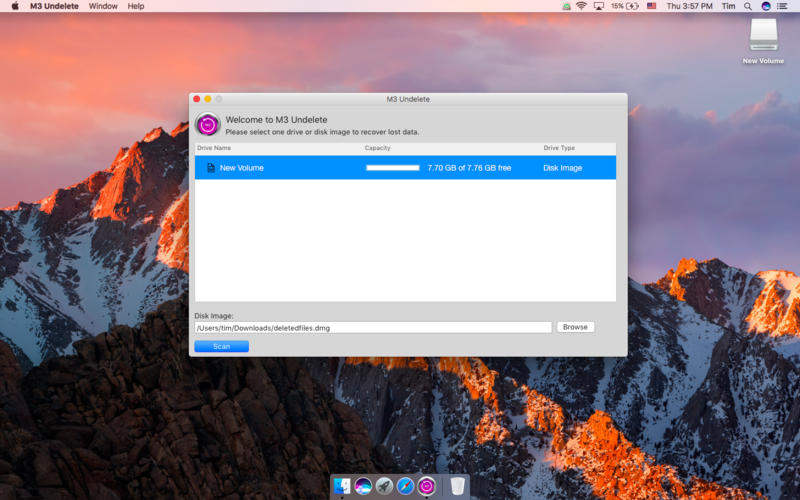Open Notification Center icon in menu bar
The height and width of the screenshot is (500, 800).
coord(785,6)
